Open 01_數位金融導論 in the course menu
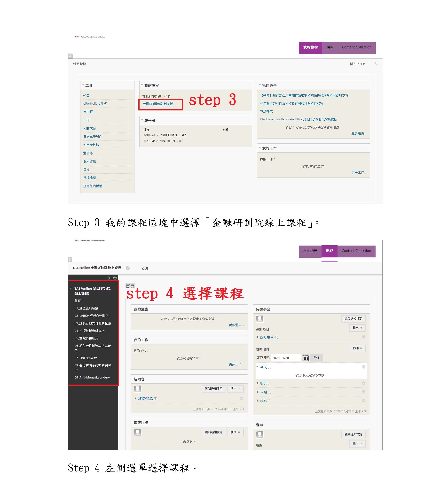This screenshot has height=479, width=448. click(x=86, y=308)
